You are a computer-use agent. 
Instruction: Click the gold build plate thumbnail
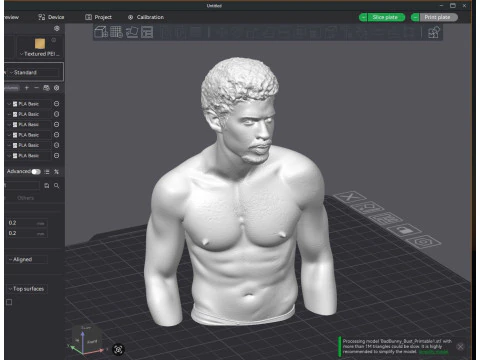tap(40, 44)
